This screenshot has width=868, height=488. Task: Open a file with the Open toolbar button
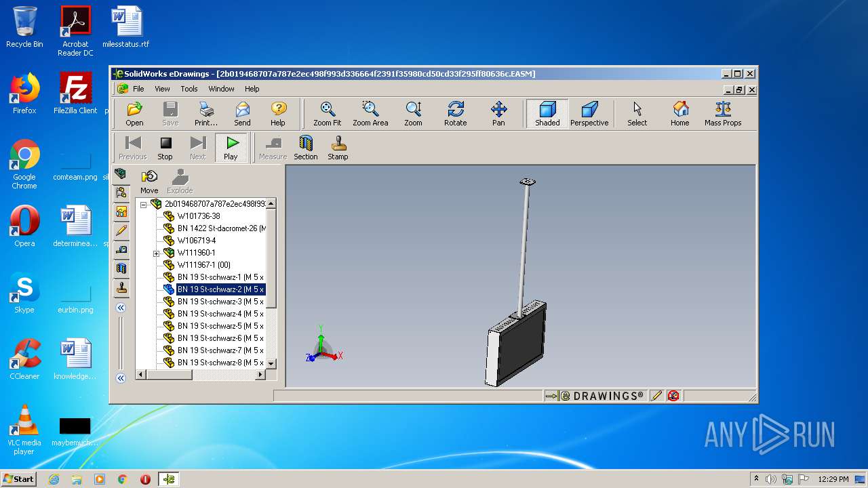(134, 114)
